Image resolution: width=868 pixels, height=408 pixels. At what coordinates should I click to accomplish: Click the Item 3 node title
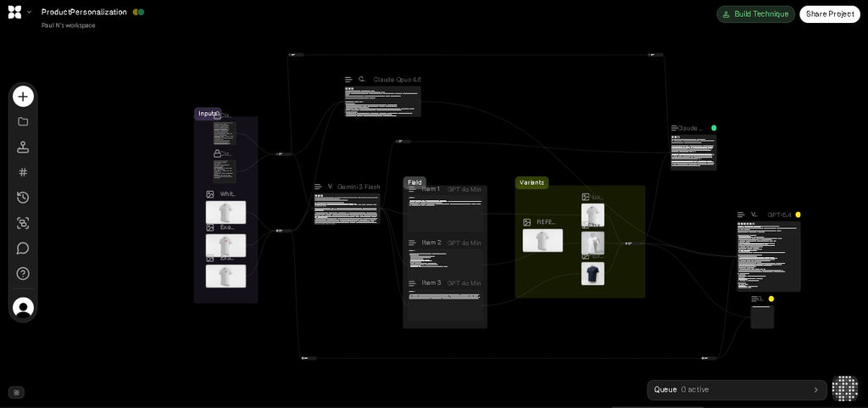(x=431, y=282)
